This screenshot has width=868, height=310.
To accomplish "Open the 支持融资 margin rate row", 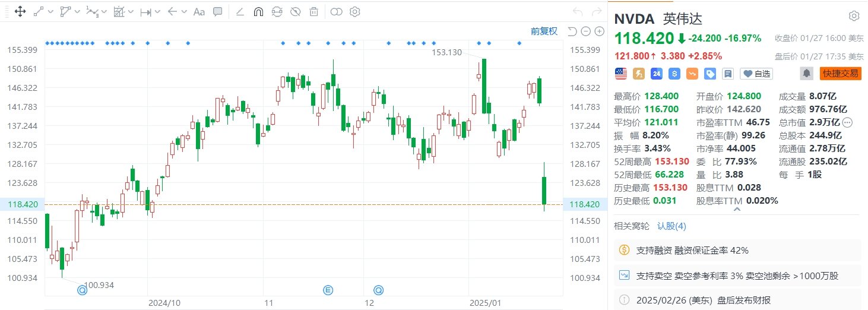I will 737,250.
